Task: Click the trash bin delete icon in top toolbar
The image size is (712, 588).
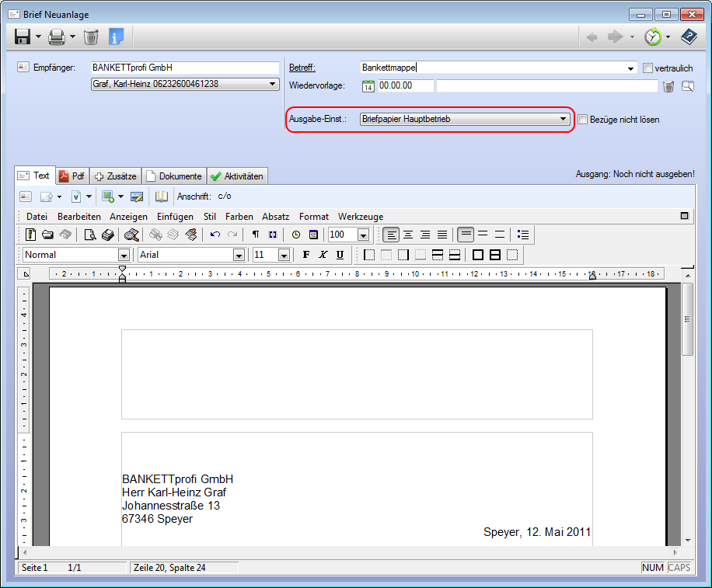Action: [x=91, y=37]
